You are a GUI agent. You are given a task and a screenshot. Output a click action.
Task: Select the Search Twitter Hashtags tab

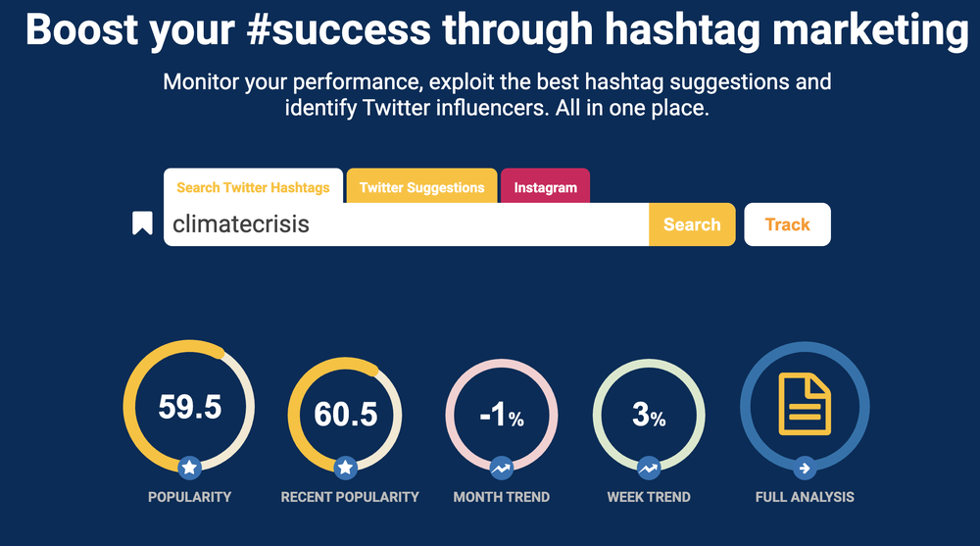[x=253, y=187]
